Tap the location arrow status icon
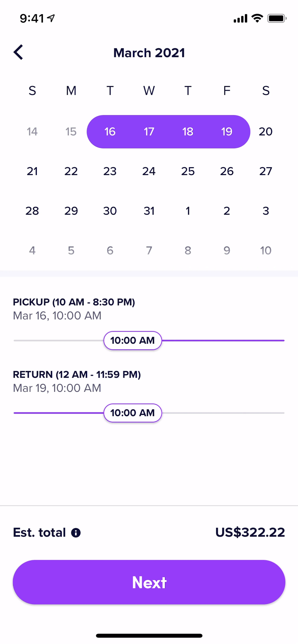298x644 pixels. (51, 18)
